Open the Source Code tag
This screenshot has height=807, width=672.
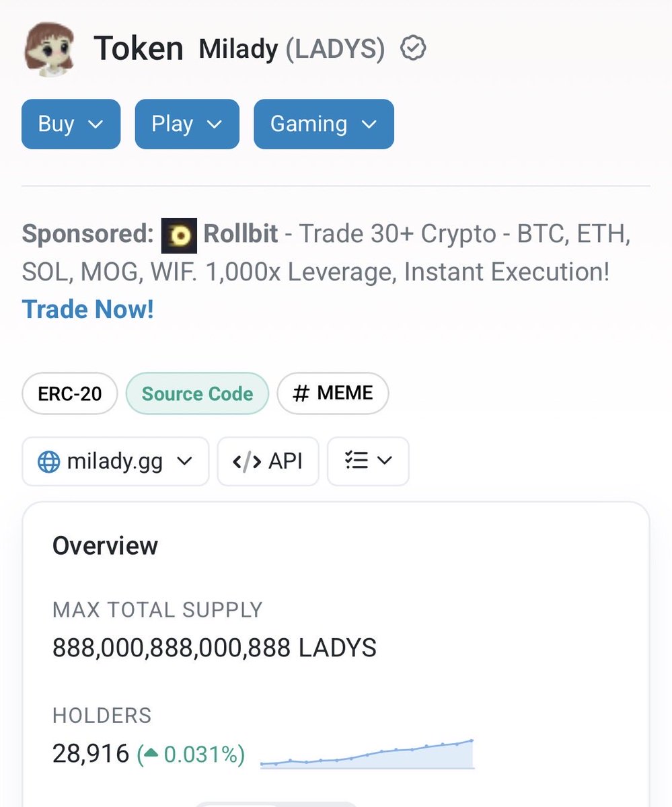(x=197, y=394)
